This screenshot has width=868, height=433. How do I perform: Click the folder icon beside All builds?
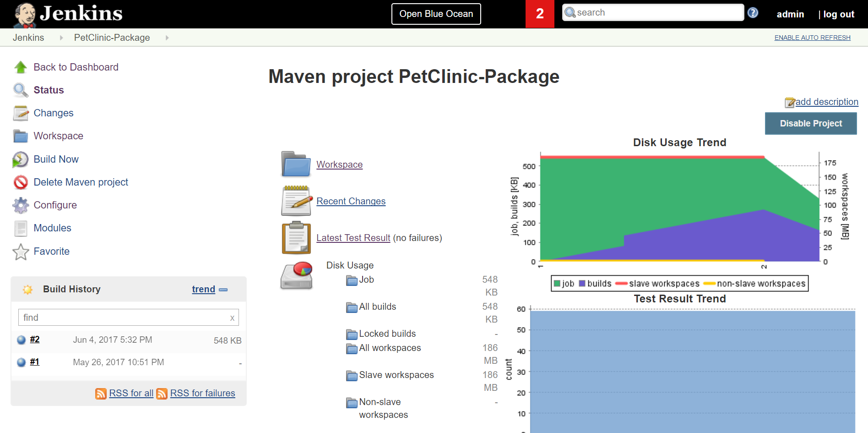coord(352,307)
